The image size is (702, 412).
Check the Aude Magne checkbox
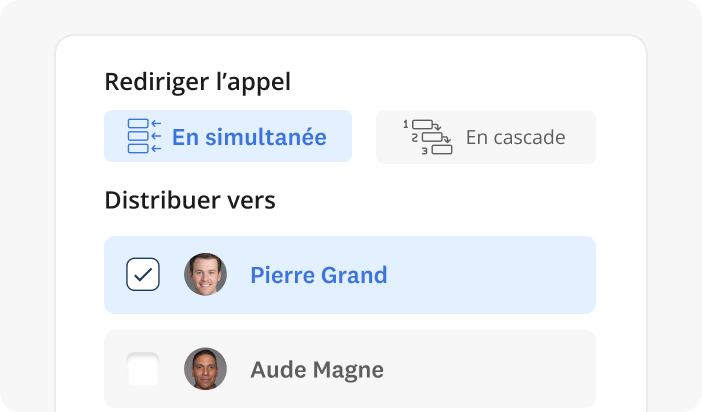[143, 370]
